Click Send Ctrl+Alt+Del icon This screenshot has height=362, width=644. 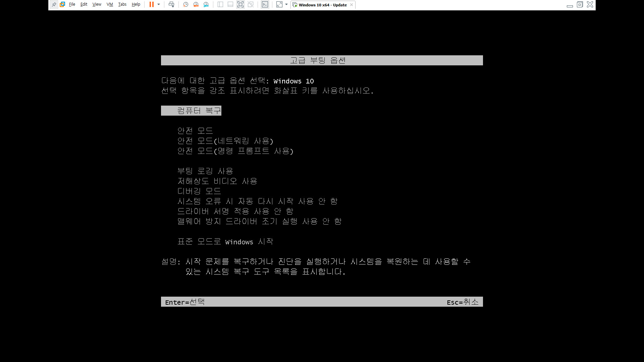pos(171,5)
